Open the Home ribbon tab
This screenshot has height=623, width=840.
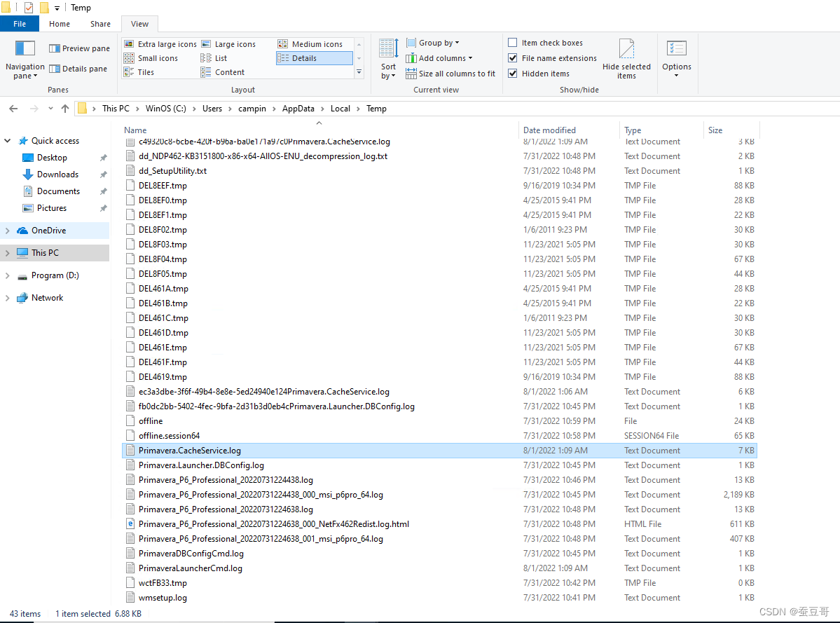coord(60,24)
